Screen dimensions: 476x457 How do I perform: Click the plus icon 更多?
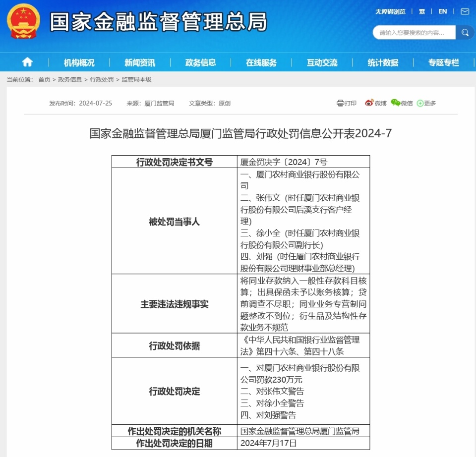click(x=420, y=104)
